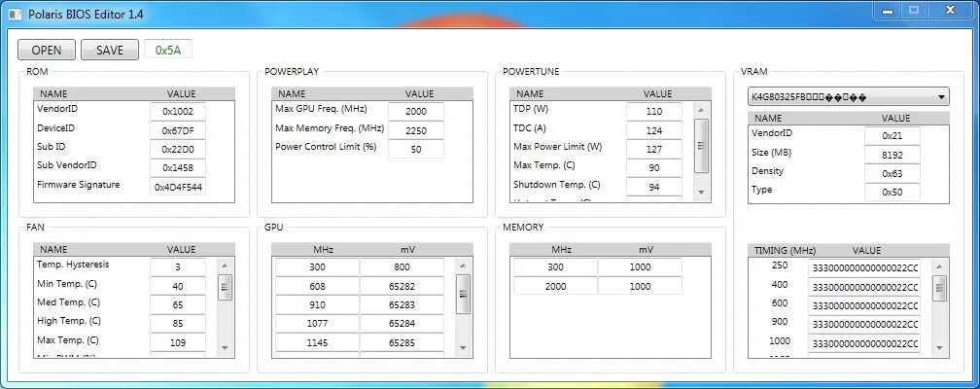Edit the GPU 65283 mV cell
The image size is (980, 389).
coord(402,304)
